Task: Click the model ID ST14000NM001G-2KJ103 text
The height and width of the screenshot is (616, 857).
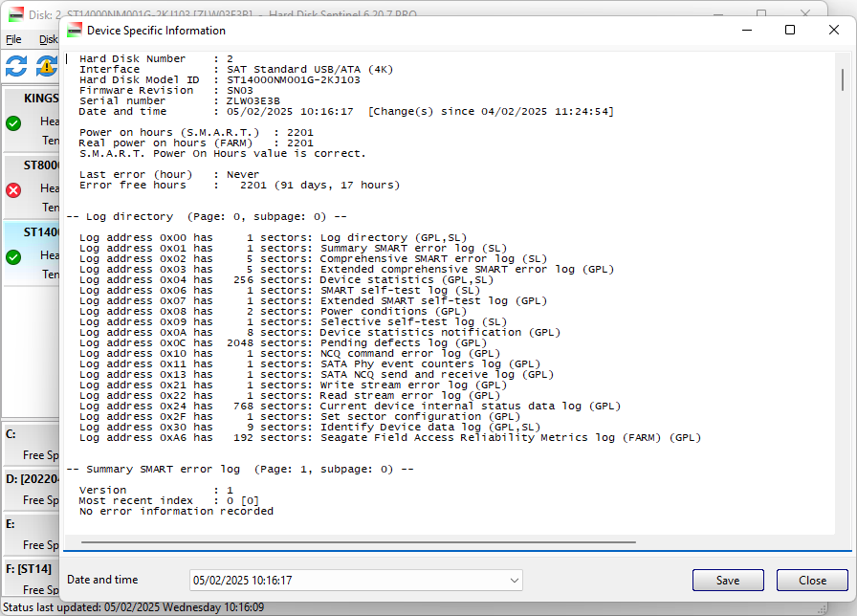Action: [294, 79]
